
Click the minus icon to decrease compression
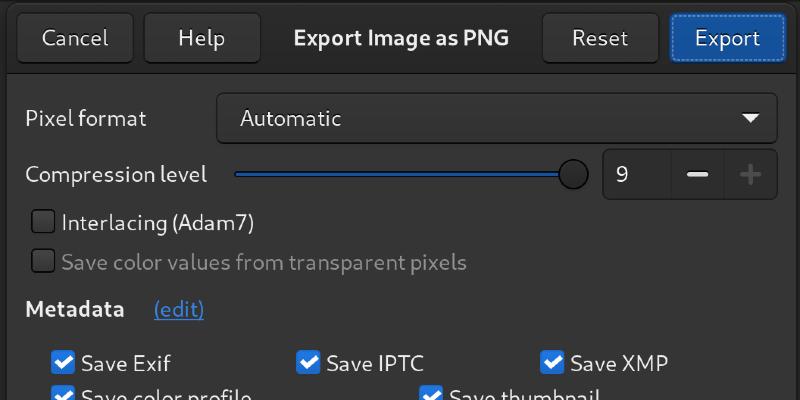pyautogui.click(x=698, y=175)
